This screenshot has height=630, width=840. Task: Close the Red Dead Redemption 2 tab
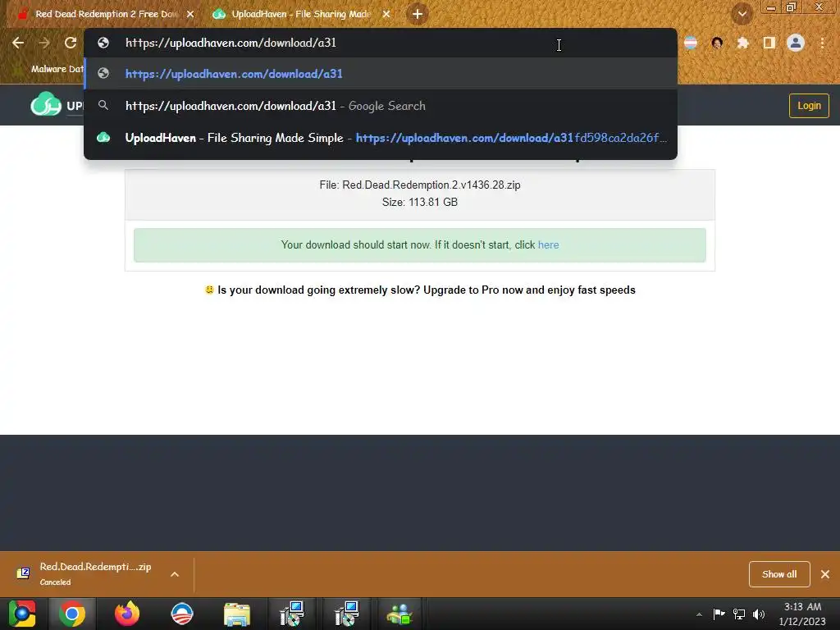click(190, 14)
